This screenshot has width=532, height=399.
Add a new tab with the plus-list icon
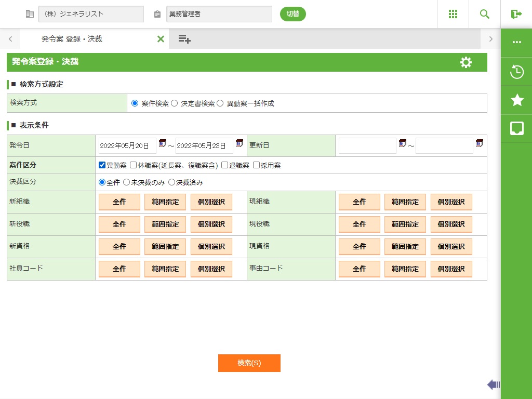[184, 39]
